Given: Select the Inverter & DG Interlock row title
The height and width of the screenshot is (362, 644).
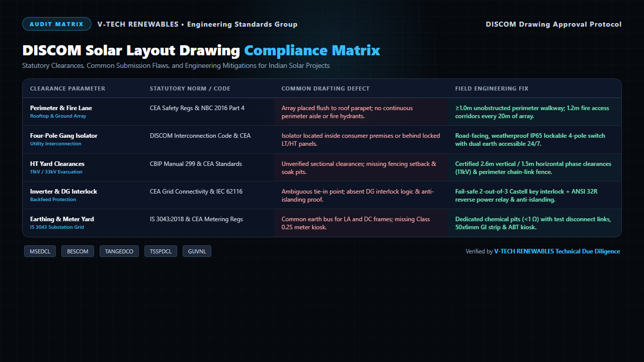Looking at the screenshot, I should point(63,192).
